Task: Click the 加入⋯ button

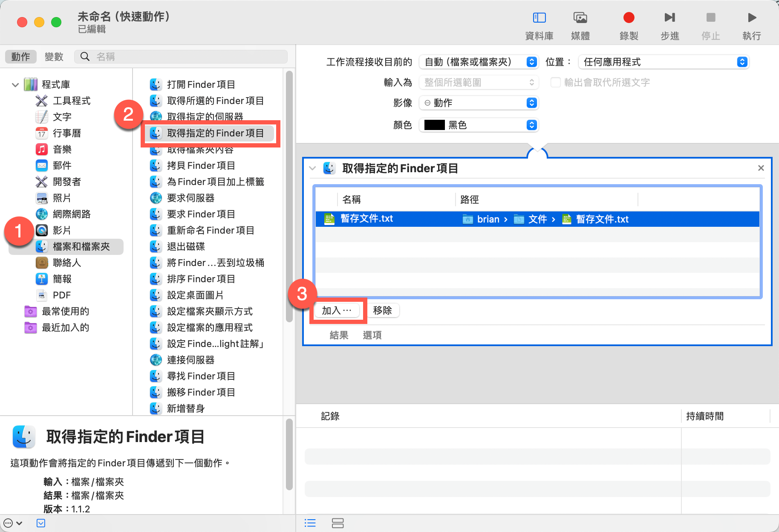Action: [x=337, y=311]
